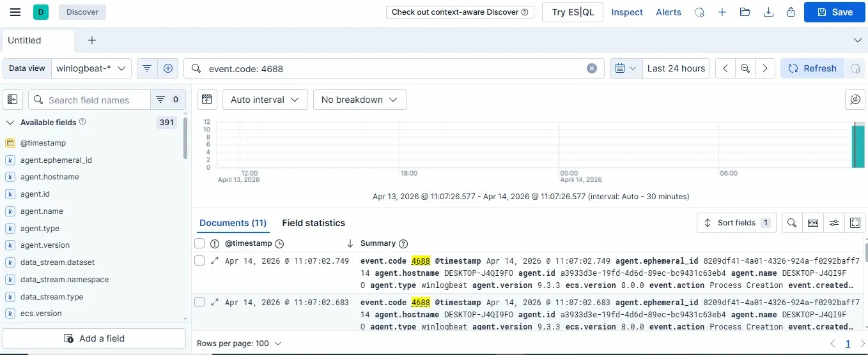
Task: Open the No breakdown dropdown
Action: tap(359, 100)
